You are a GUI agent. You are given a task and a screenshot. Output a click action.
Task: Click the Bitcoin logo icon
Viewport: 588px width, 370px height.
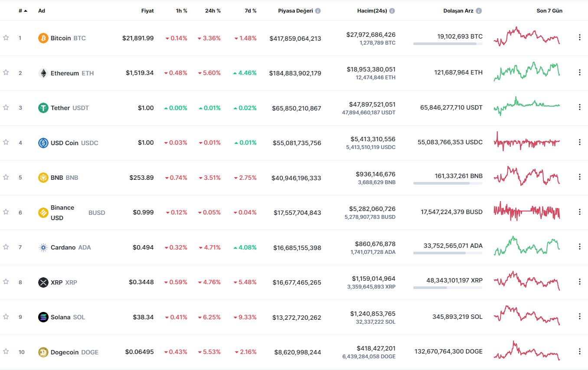click(43, 38)
